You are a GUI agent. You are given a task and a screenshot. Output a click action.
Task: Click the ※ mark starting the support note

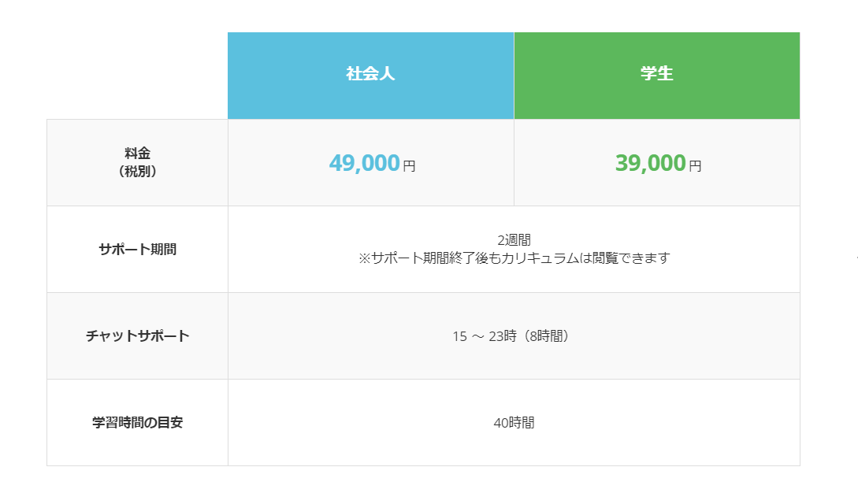pos(364,258)
